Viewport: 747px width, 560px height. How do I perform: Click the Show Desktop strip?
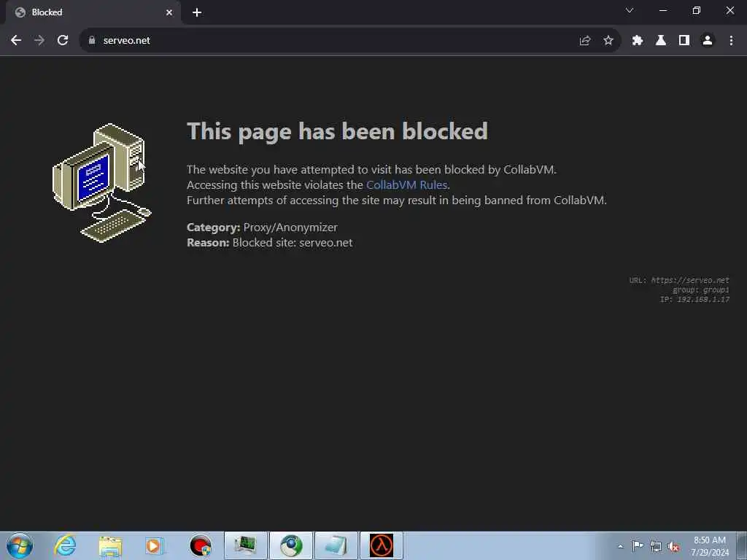pyautogui.click(x=742, y=545)
